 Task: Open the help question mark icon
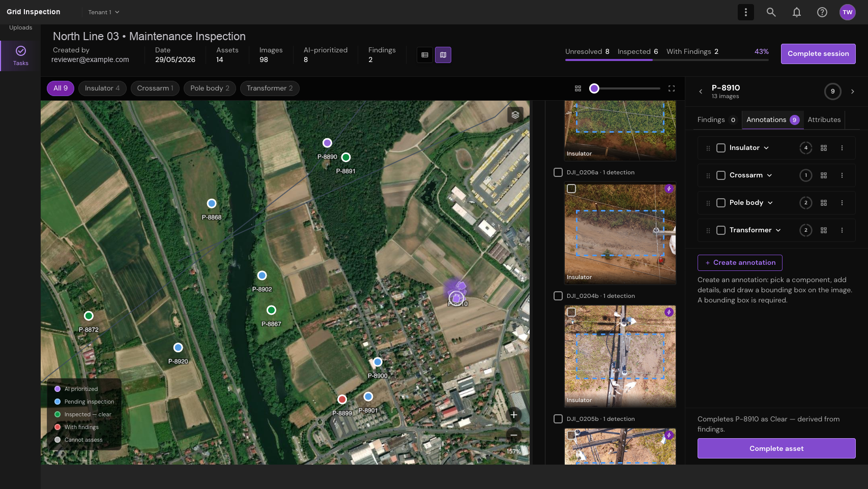pyautogui.click(x=822, y=12)
